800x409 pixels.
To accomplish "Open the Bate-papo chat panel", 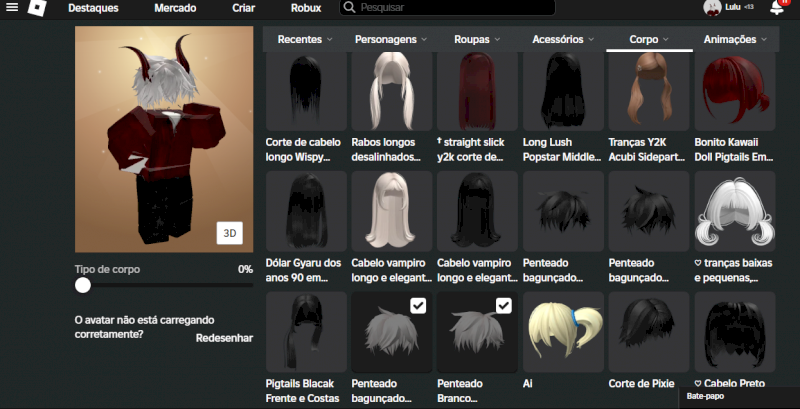I will coord(739,396).
